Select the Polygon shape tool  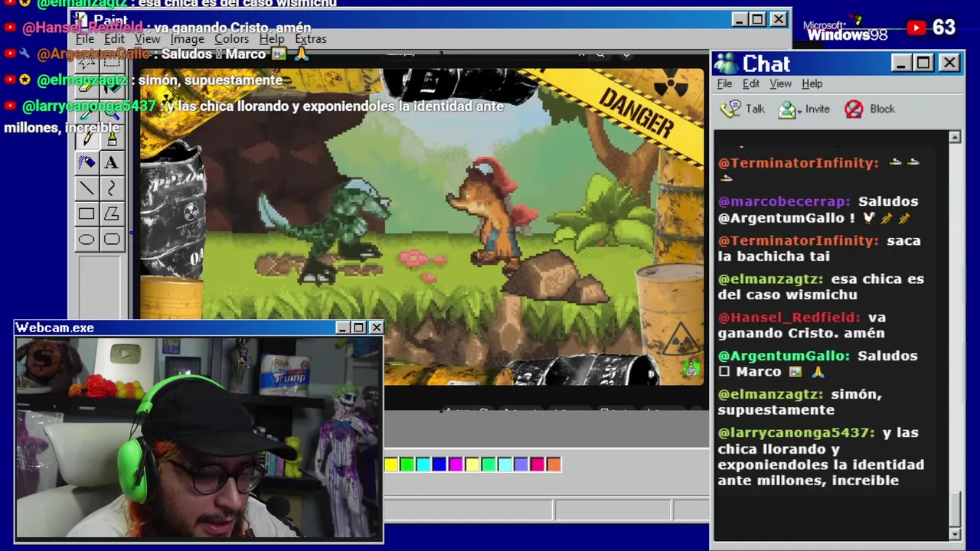coord(112,214)
